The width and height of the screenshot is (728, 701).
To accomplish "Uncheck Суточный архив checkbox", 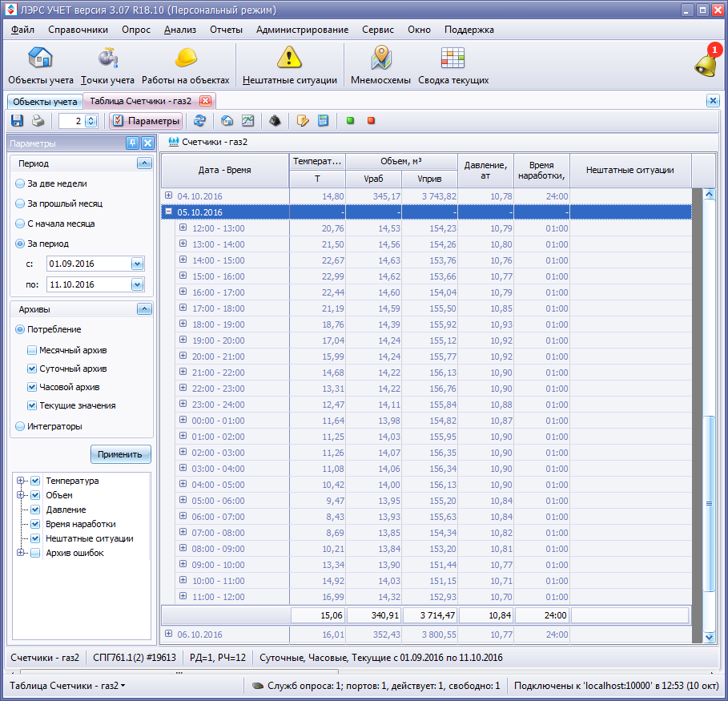I will pyautogui.click(x=32, y=369).
